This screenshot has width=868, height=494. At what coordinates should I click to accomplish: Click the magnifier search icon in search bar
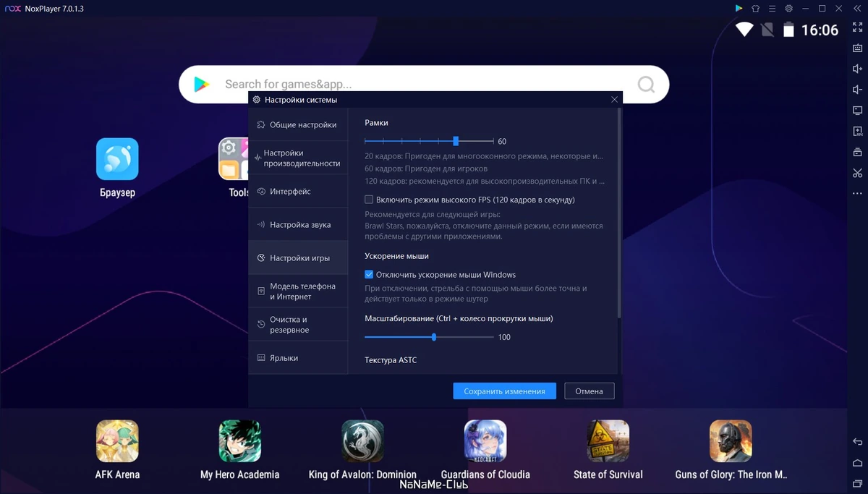(x=646, y=85)
